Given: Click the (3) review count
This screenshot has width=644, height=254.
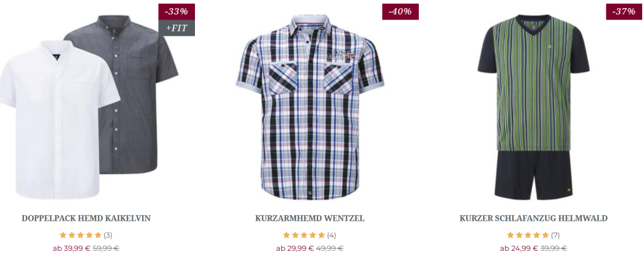Looking at the screenshot, I should pyautogui.click(x=108, y=236).
